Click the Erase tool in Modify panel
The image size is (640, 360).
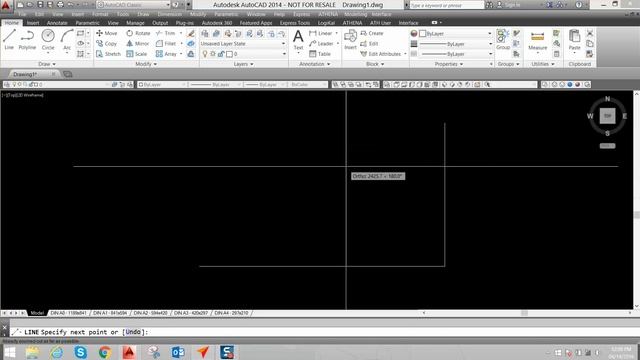coord(191,33)
